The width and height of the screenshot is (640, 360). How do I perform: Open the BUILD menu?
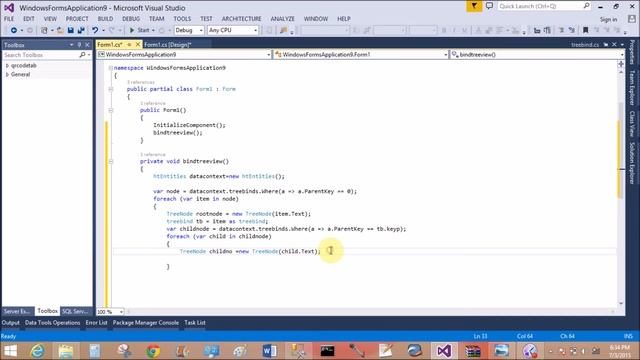pyautogui.click(x=105, y=19)
